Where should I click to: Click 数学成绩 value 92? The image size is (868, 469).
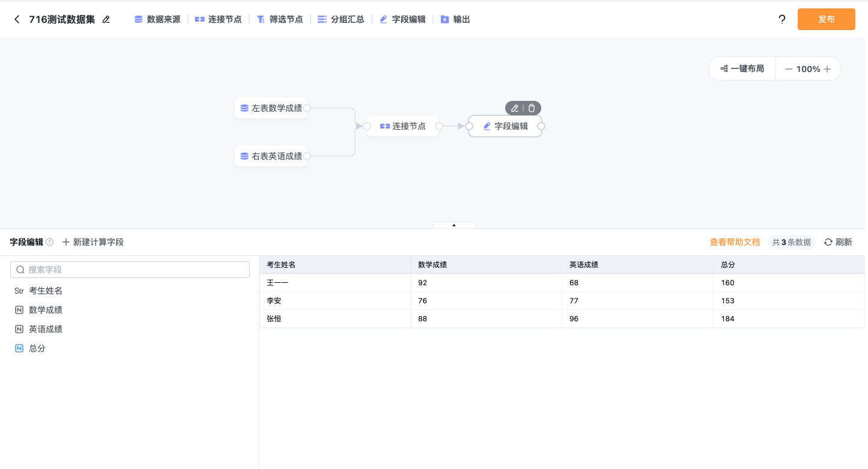(x=487, y=283)
